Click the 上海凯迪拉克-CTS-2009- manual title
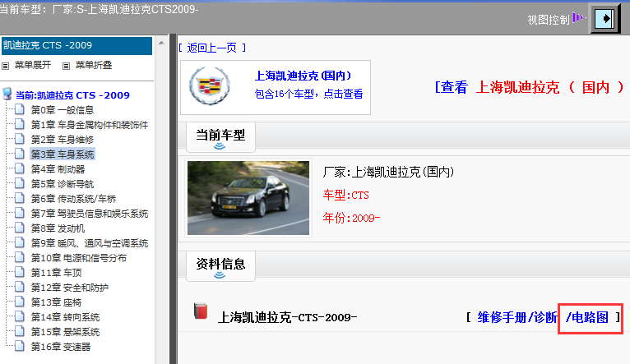 (287, 317)
